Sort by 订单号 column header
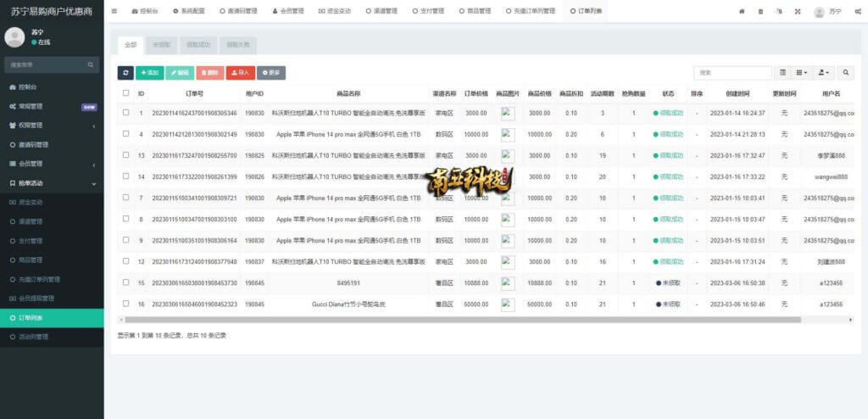The height and width of the screenshot is (419, 868). pos(194,93)
